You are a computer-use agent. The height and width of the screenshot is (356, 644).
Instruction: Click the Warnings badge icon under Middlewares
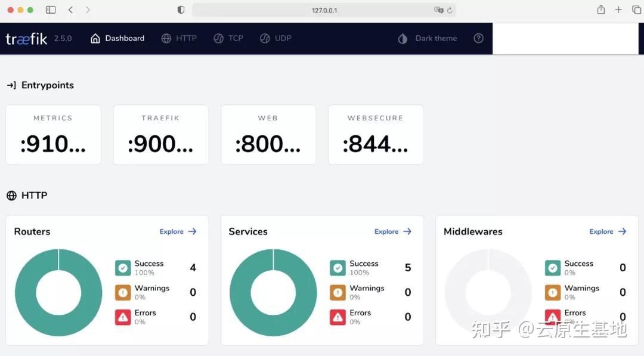[552, 292]
